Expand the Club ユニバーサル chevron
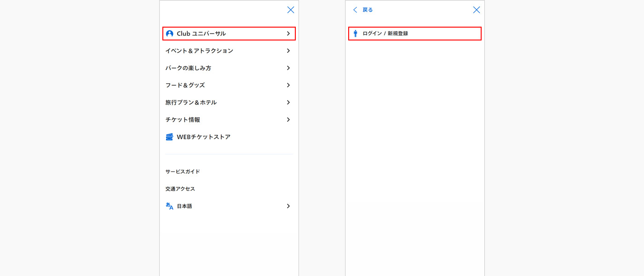This screenshot has height=276, width=644. (288, 34)
